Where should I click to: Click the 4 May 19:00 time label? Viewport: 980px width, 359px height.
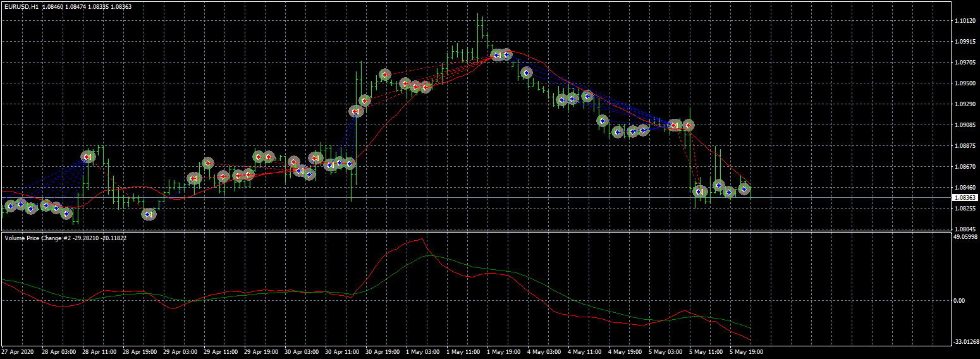click(625, 351)
